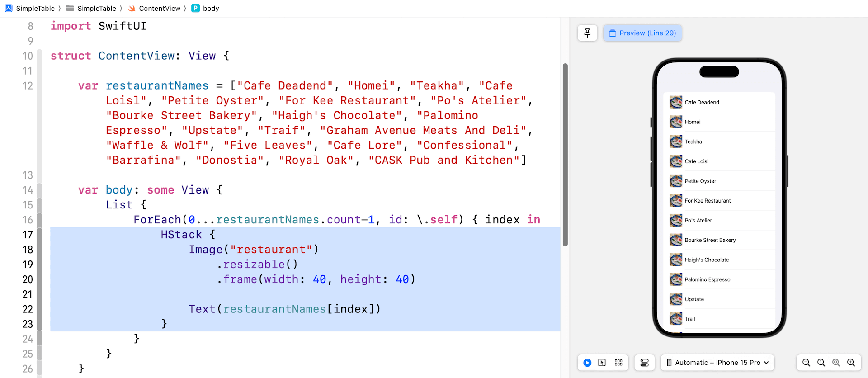Zoom preview to fit
The width and height of the screenshot is (868, 378).
tap(836, 363)
